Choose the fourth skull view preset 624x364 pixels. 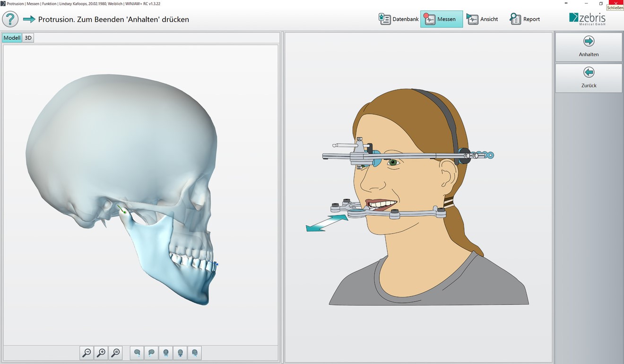pyautogui.click(x=180, y=353)
